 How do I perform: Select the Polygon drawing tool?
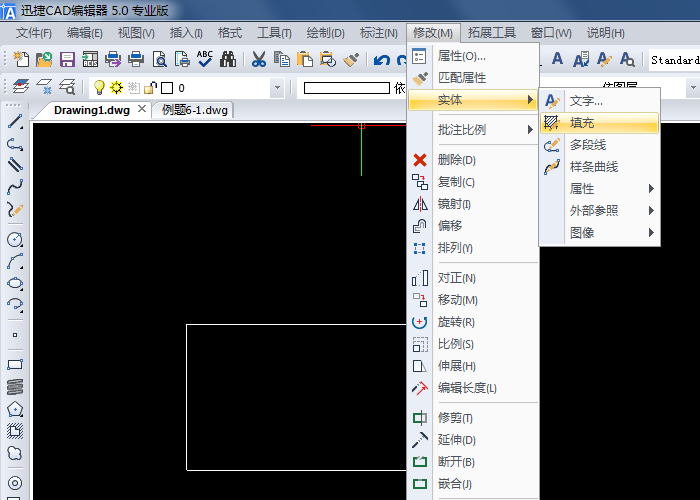tap(15, 409)
